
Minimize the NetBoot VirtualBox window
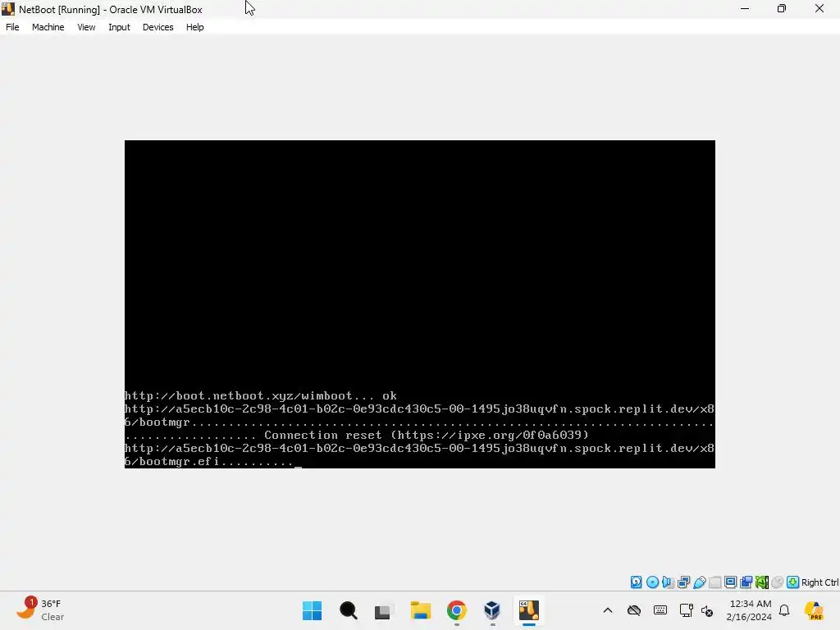coord(745,8)
